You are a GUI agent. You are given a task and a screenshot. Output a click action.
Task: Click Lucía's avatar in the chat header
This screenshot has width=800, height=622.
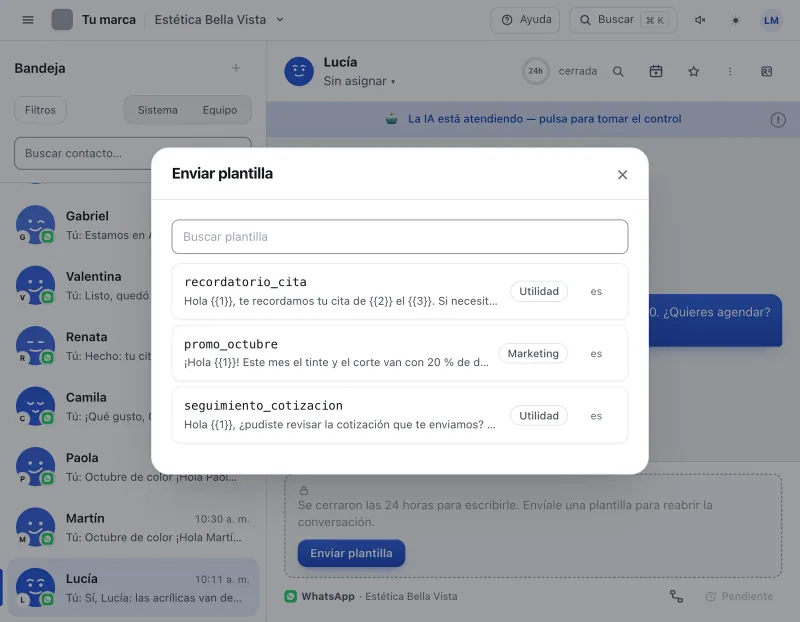299,71
